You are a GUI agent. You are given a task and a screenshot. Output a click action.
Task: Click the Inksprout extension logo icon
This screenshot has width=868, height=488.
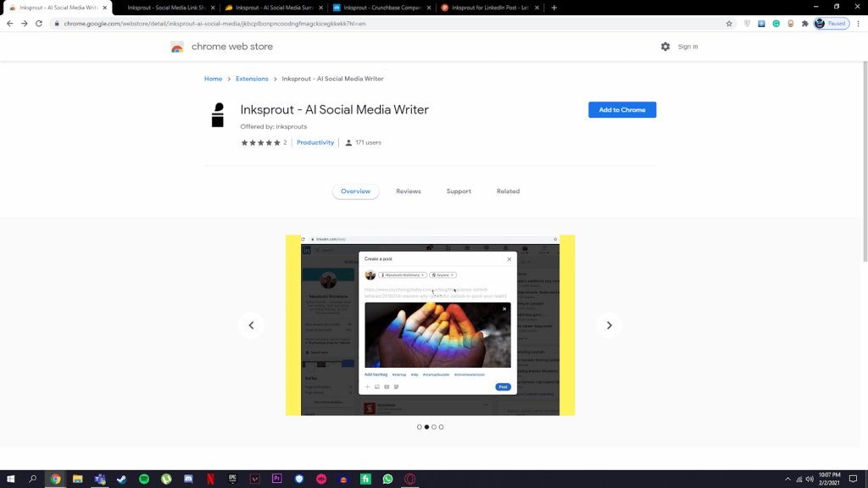218,115
